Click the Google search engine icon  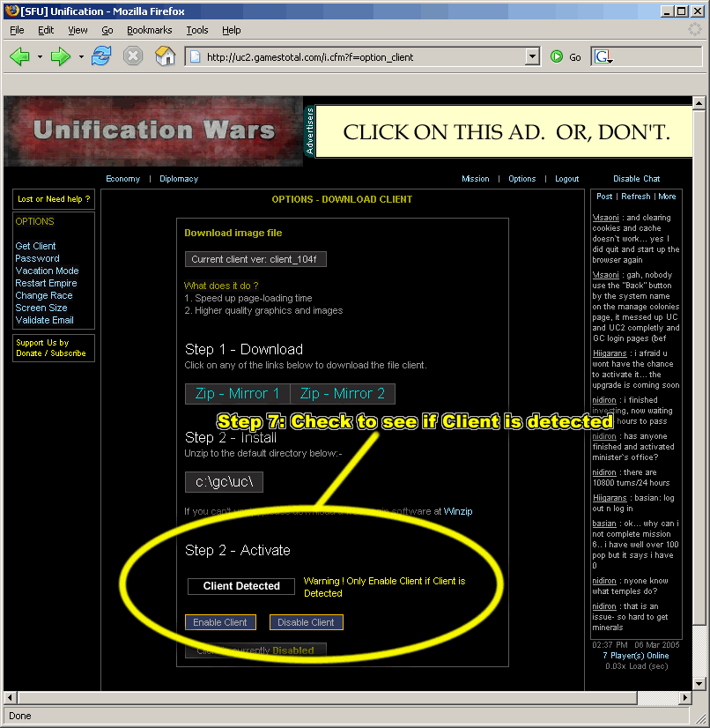tap(603, 56)
